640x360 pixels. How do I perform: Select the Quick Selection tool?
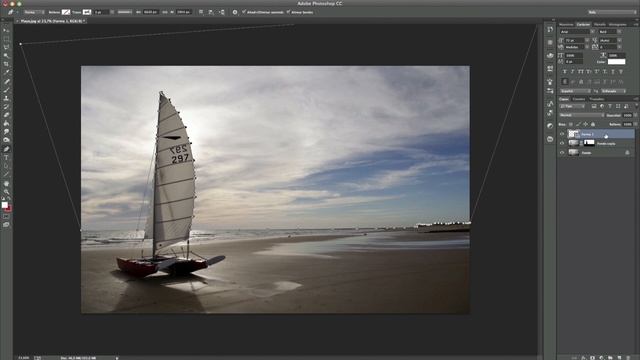point(6,56)
